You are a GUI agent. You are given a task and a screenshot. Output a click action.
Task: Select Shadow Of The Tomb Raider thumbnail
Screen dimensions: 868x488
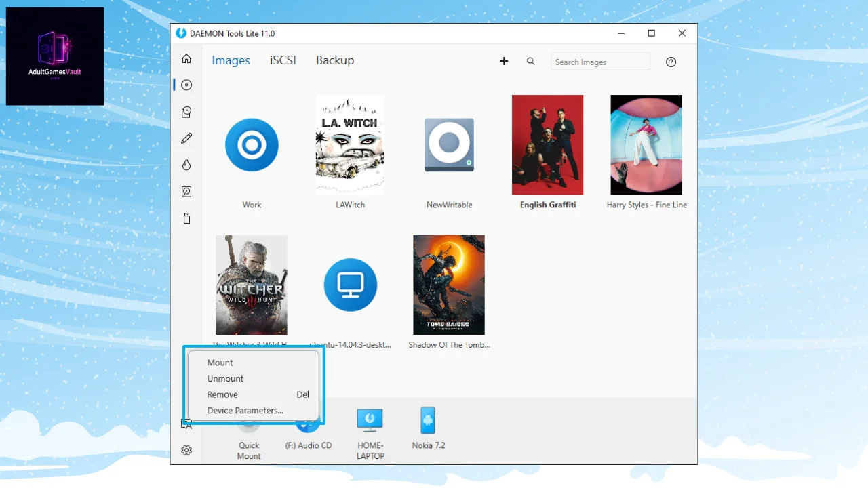449,285
